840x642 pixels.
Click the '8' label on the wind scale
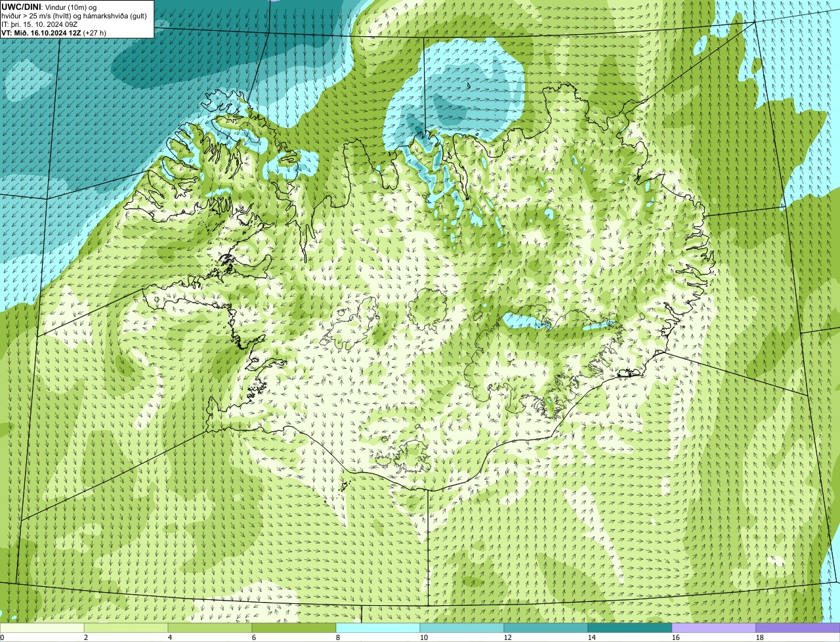[338, 637]
